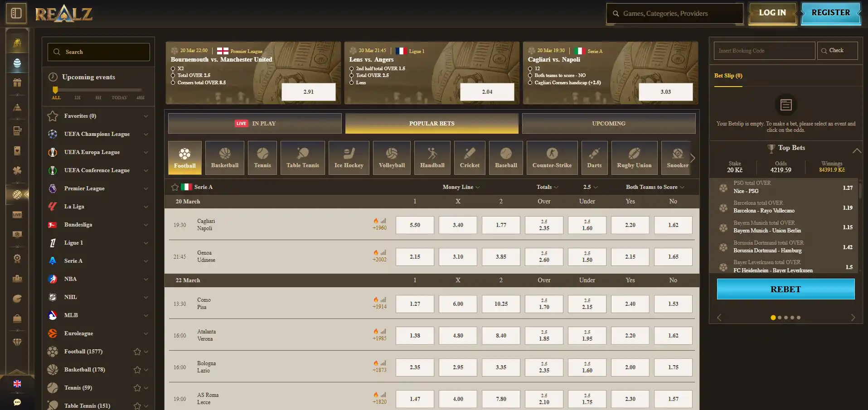Open the Money Line market dropdown
Viewport: 868px width, 410px height.
461,187
